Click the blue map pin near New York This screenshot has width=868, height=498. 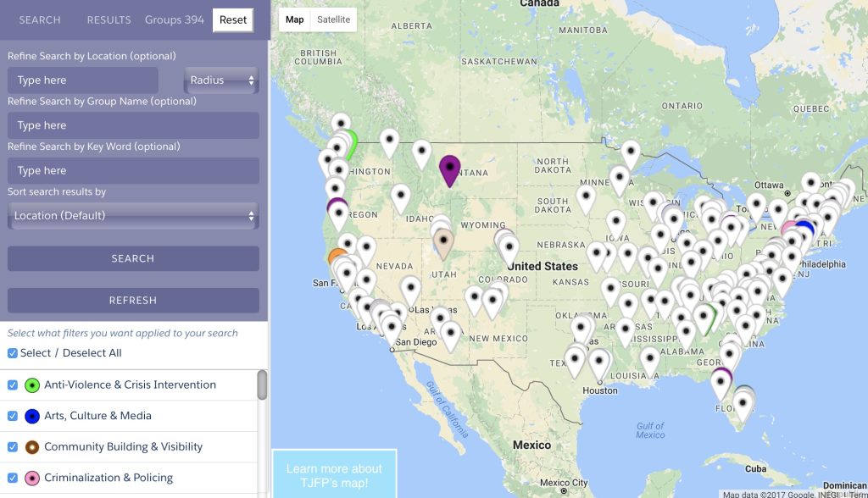(x=805, y=226)
